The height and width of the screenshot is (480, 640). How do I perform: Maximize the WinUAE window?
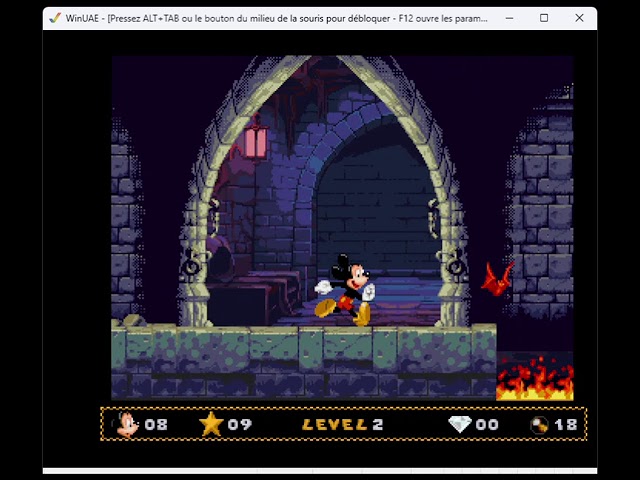pyautogui.click(x=544, y=18)
